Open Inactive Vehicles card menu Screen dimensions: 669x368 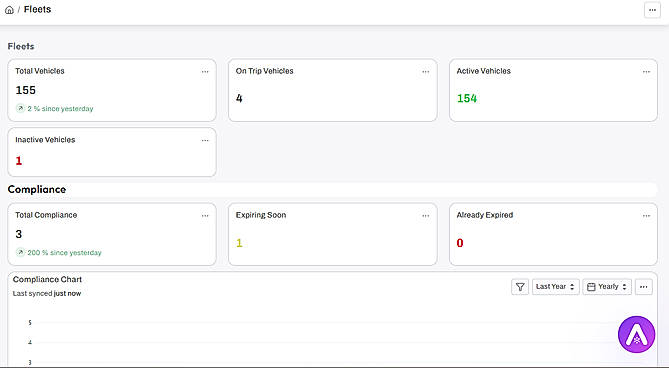click(x=205, y=140)
